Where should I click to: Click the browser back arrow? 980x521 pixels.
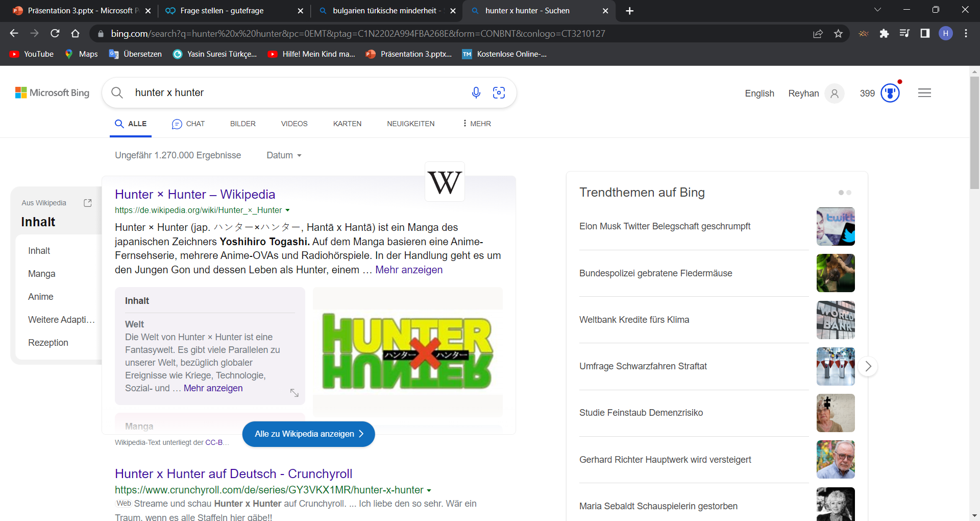[x=14, y=33]
